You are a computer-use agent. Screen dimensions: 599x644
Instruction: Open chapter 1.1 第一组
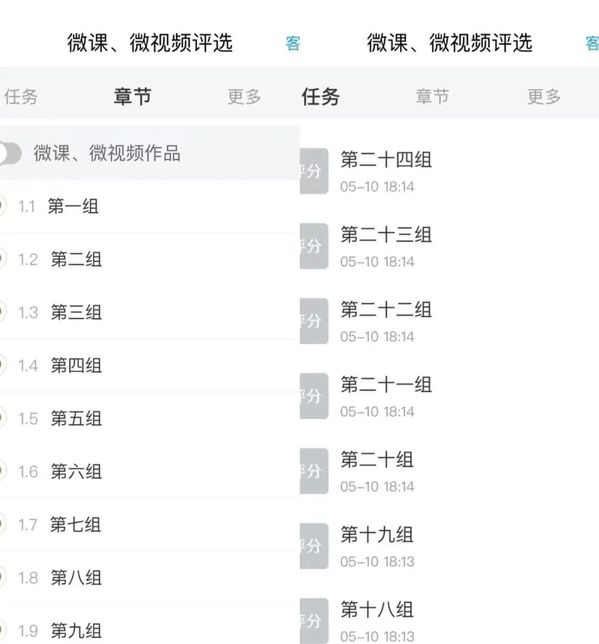point(150,206)
